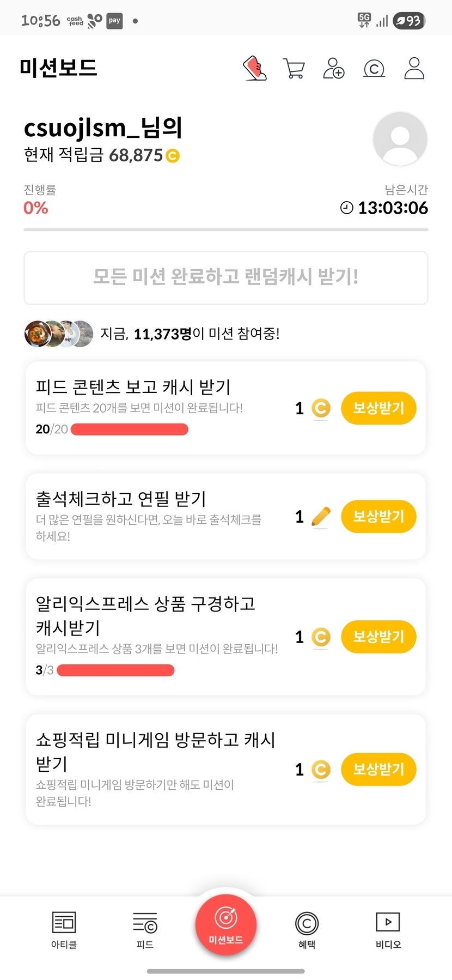Select the red 미션보드 center tab
Image resolution: width=452 pixels, height=980 pixels.
tap(226, 924)
